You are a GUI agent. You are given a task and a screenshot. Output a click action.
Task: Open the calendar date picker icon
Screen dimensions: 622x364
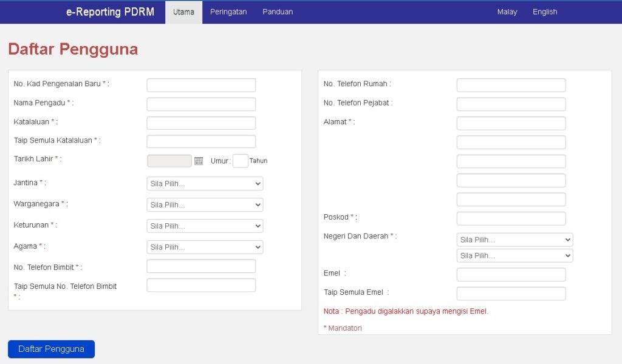point(198,161)
